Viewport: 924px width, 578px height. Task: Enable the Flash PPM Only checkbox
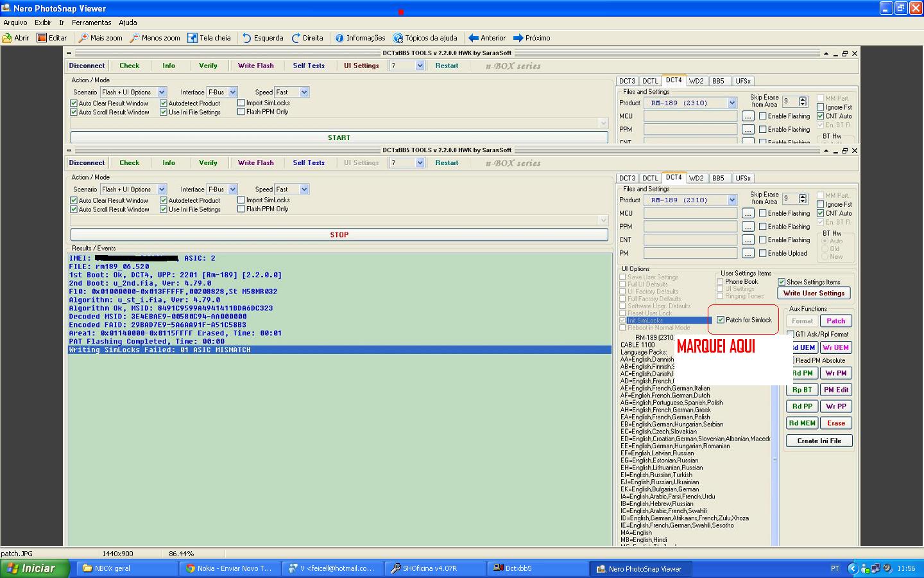241,209
